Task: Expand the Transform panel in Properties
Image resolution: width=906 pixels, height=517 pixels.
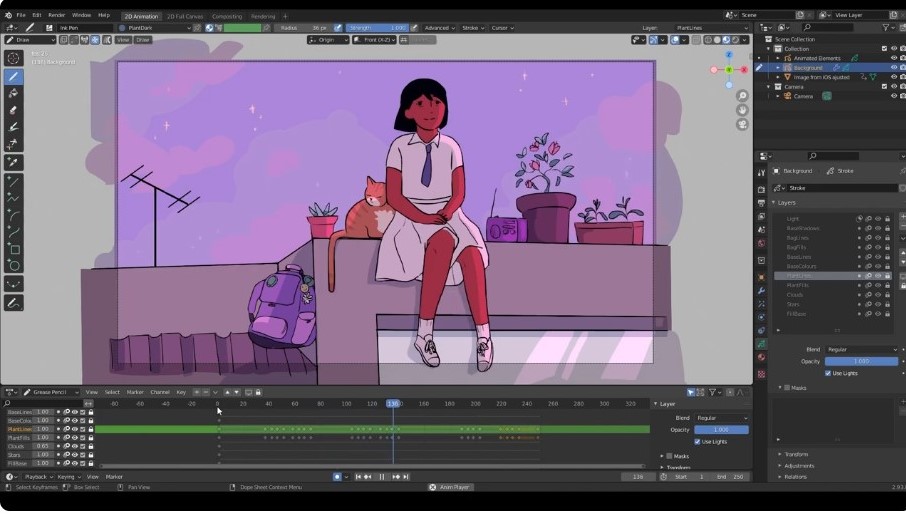Action: (796, 454)
